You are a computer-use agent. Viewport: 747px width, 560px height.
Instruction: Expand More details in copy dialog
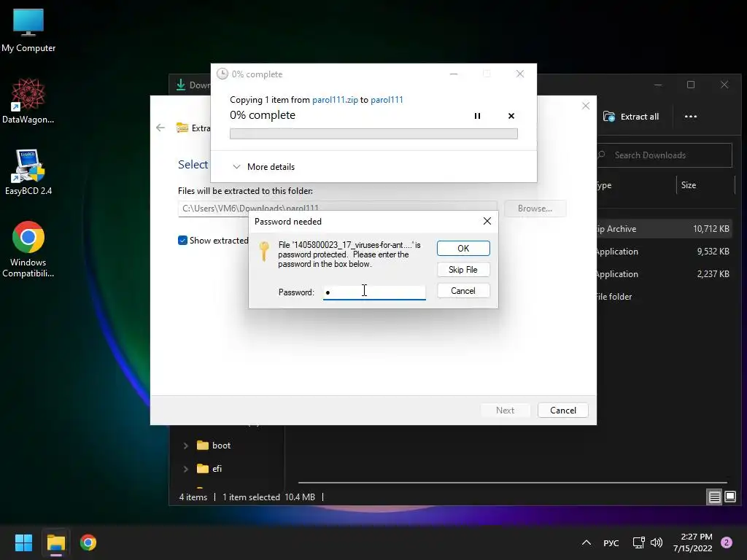(x=263, y=167)
